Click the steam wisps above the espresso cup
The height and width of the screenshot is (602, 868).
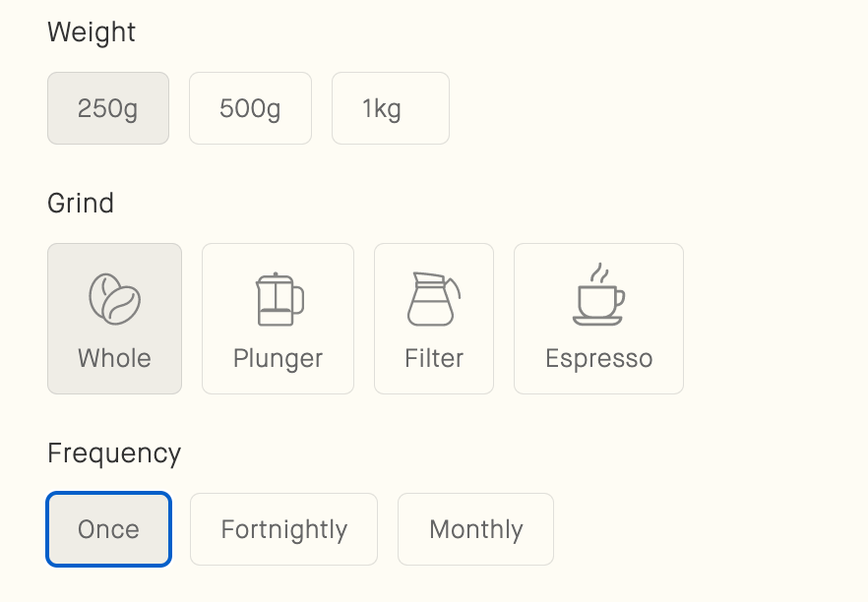[597, 273]
